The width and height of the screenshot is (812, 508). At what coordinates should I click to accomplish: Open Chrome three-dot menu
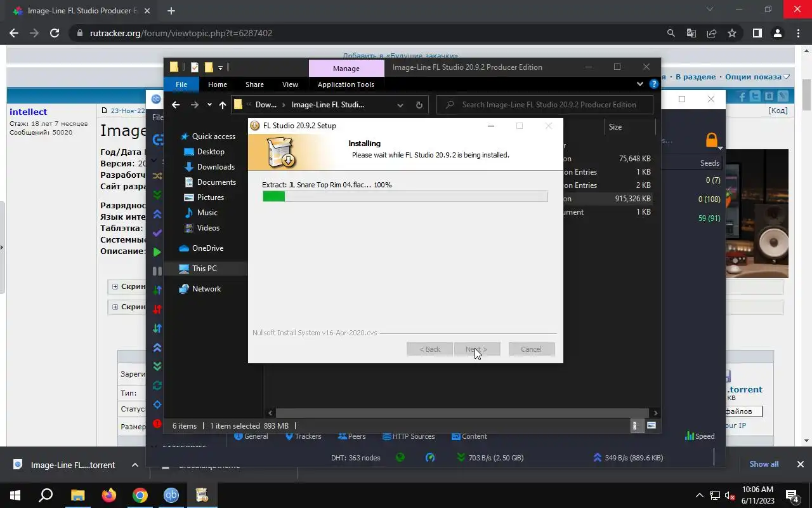tap(798, 33)
